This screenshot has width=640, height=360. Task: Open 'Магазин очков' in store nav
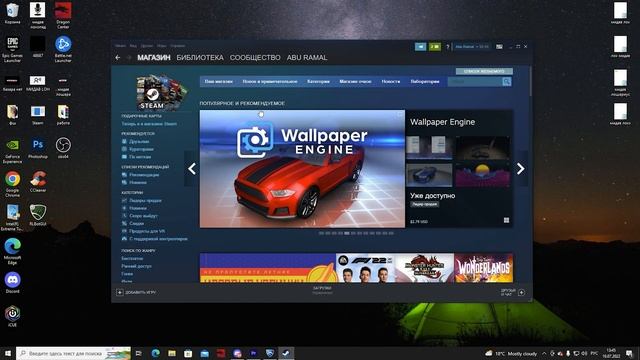355,82
